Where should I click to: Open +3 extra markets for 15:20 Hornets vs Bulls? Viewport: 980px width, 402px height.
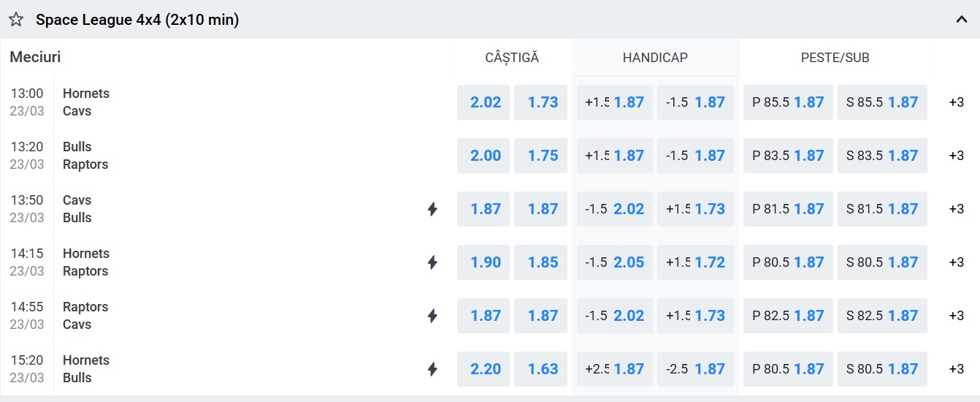click(956, 369)
